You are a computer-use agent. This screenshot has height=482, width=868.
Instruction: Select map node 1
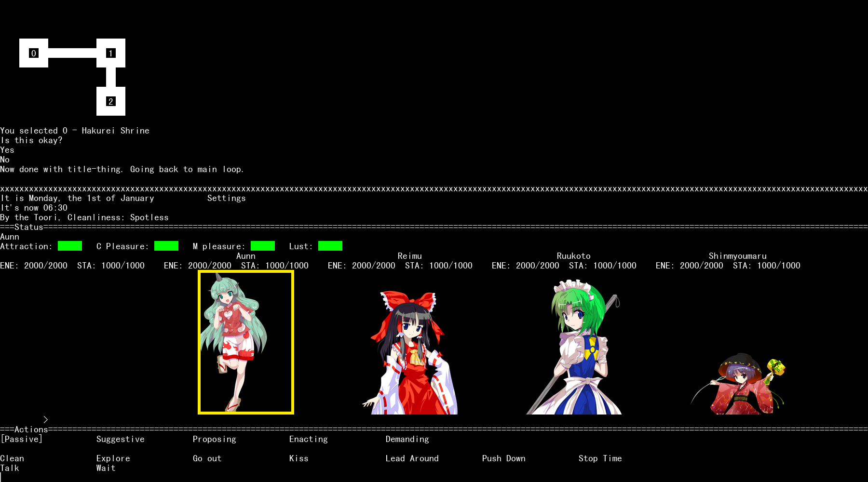tap(111, 53)
